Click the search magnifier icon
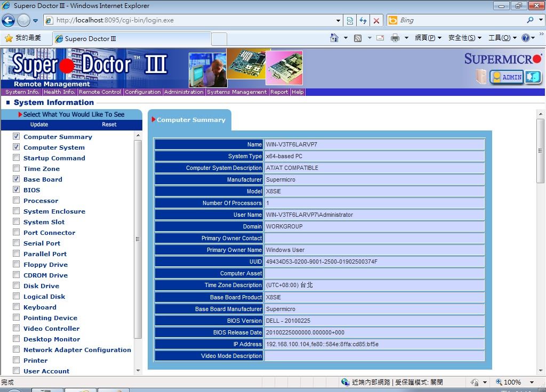 (530, 20)
